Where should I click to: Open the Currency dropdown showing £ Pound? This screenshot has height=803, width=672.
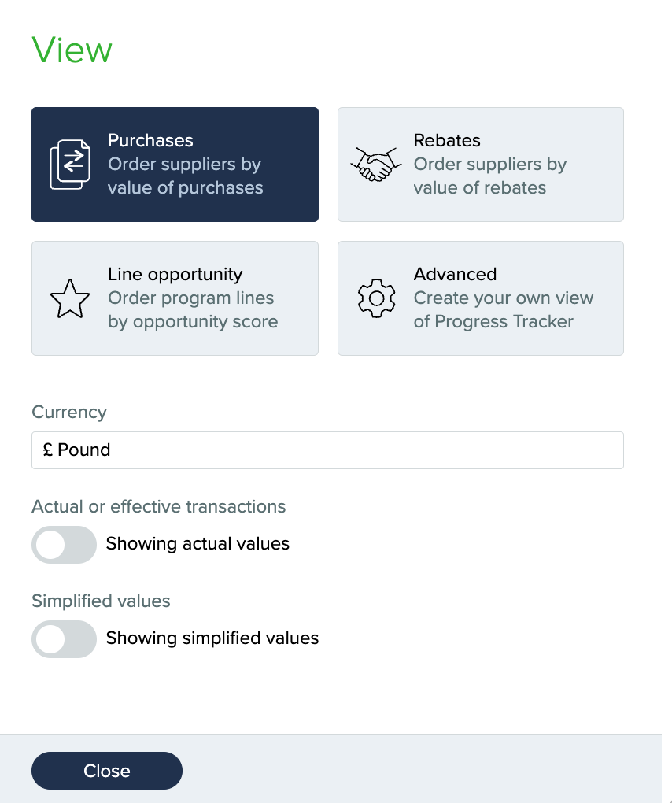pos(327,450)
